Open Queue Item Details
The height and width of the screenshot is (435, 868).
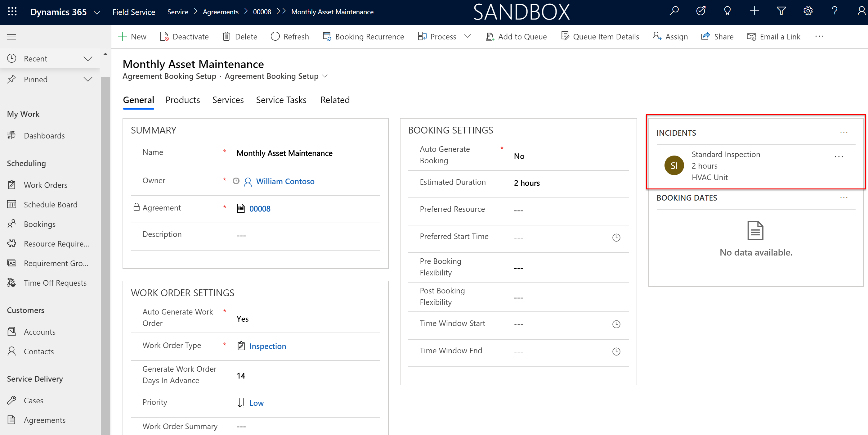pyautogui.click(x=600, y=36)
